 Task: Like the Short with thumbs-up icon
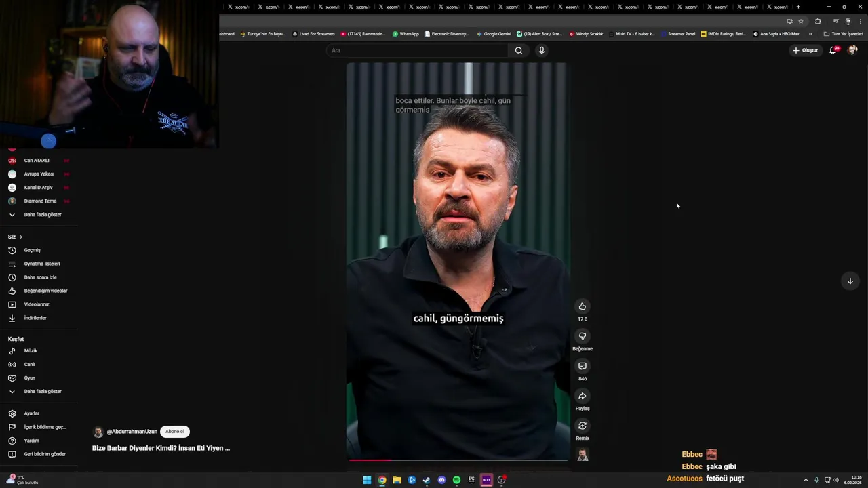[x=582, y=306]
